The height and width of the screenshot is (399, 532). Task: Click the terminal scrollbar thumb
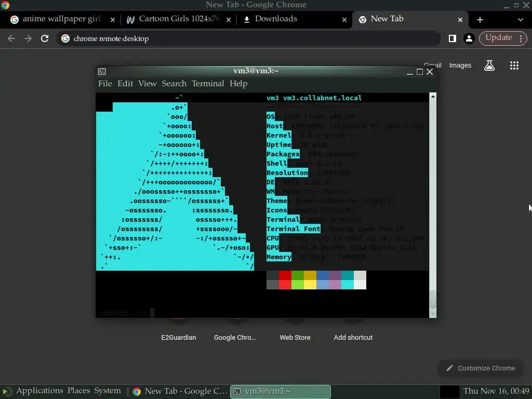click(x=433, y=300)
